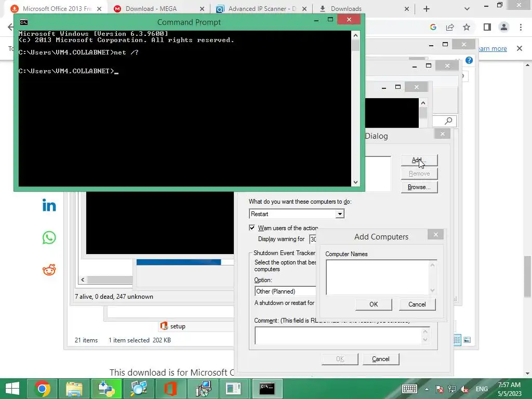The height and width of the screenshot is (399, 532).
Task: Open the Remote Shutdown Dialog taskbar icon
Action: point(235,389)
